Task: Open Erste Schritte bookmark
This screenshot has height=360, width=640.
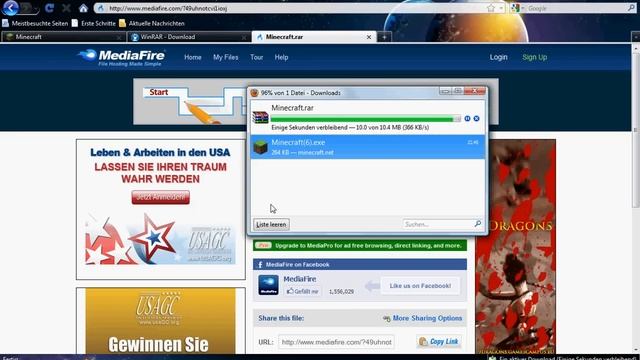Action: point(93,23)
